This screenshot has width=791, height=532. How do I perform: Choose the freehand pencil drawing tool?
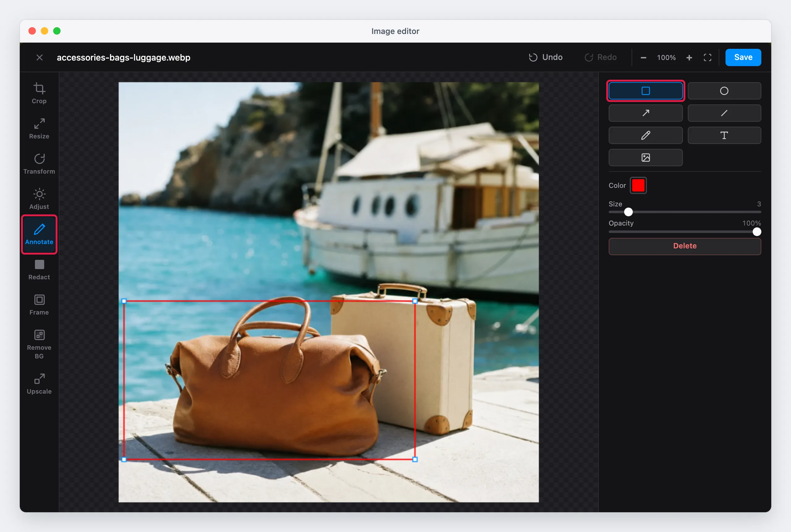pos(645,135)
